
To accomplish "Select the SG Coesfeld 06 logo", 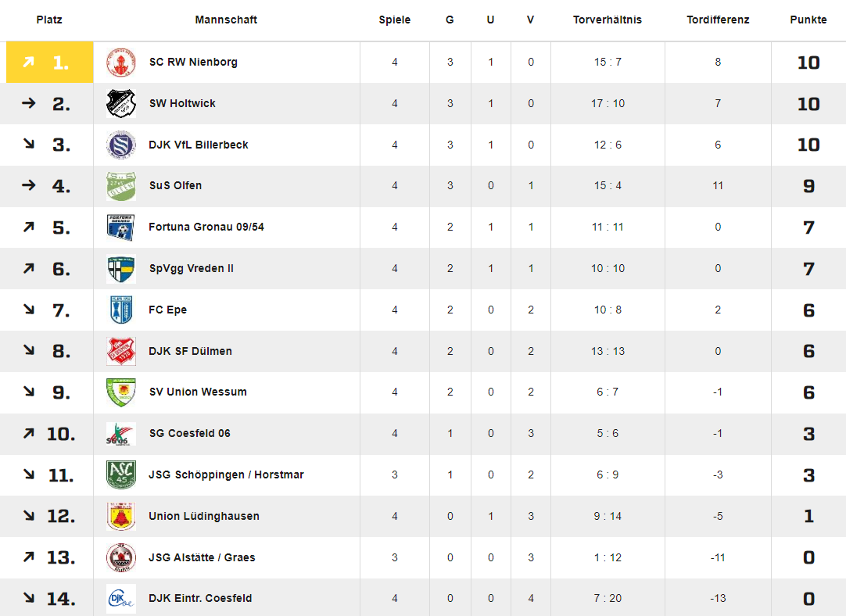I will pos(121,434).
